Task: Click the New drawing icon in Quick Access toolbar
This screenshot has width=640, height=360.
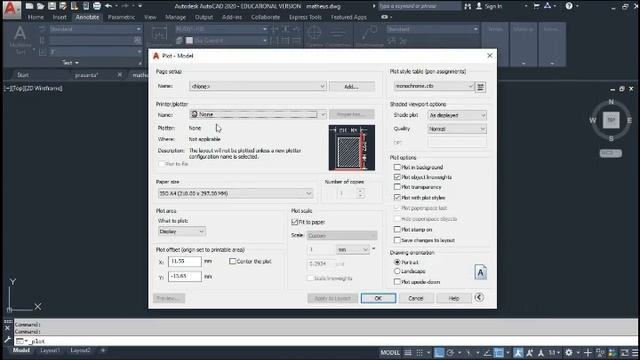Action: tap(29, 6)
